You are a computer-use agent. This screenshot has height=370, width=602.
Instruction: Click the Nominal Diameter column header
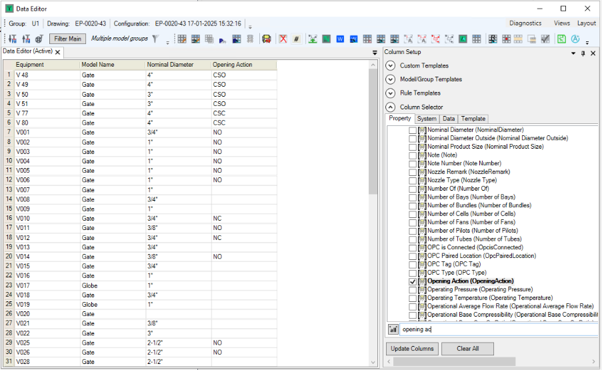click(x=179, y=65)
